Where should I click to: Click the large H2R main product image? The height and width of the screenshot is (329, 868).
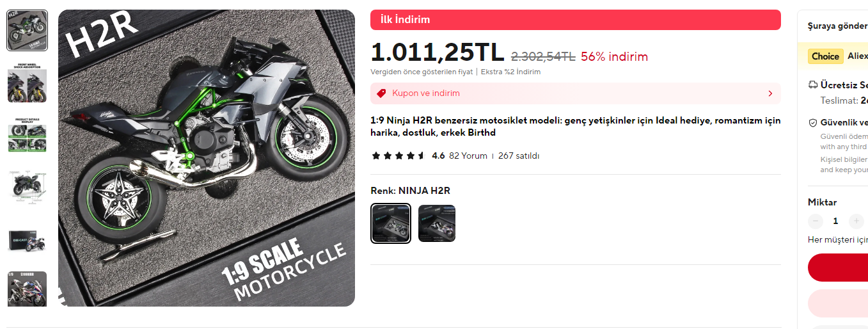click(207, 158)
